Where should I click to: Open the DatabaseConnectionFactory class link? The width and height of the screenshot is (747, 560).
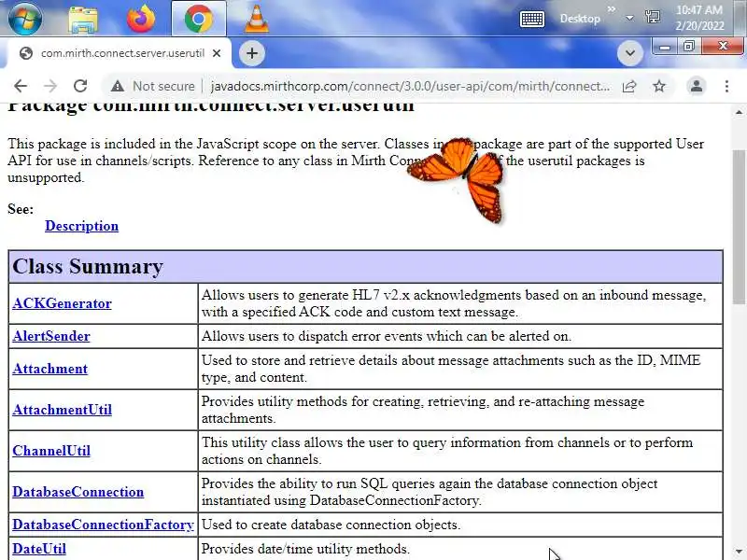[x=103, y=525]
